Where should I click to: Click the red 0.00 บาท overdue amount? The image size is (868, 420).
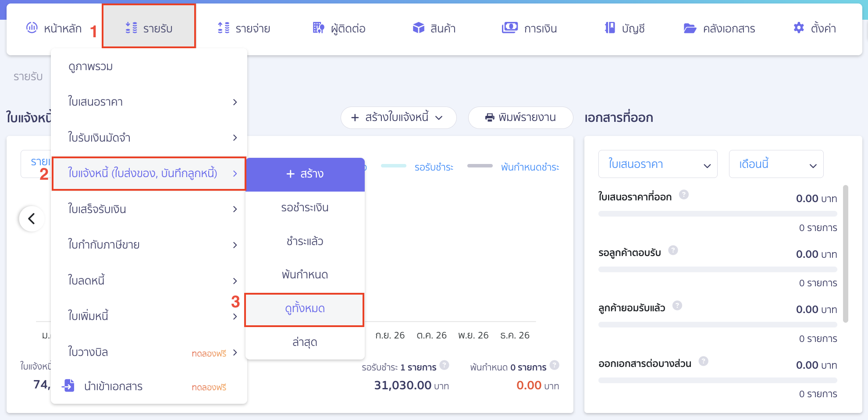click(537, 385)
